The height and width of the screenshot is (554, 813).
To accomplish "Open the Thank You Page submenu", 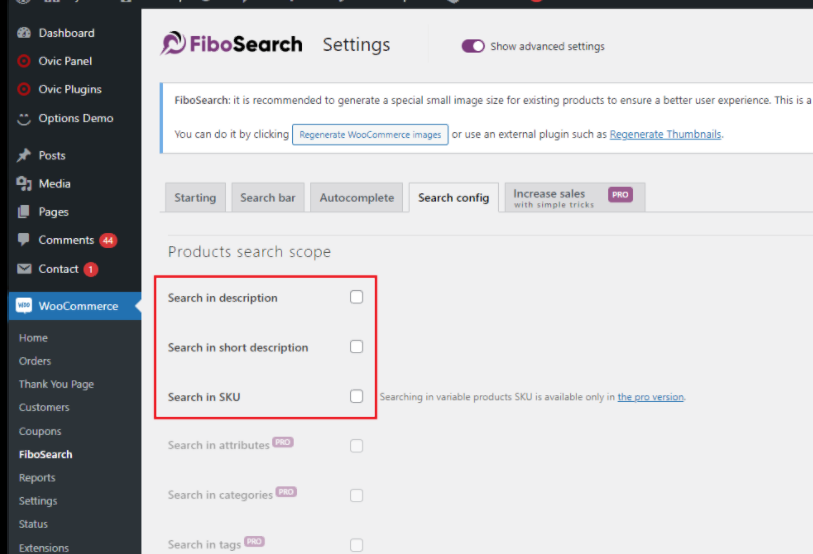I will click(x=56, y=384).
